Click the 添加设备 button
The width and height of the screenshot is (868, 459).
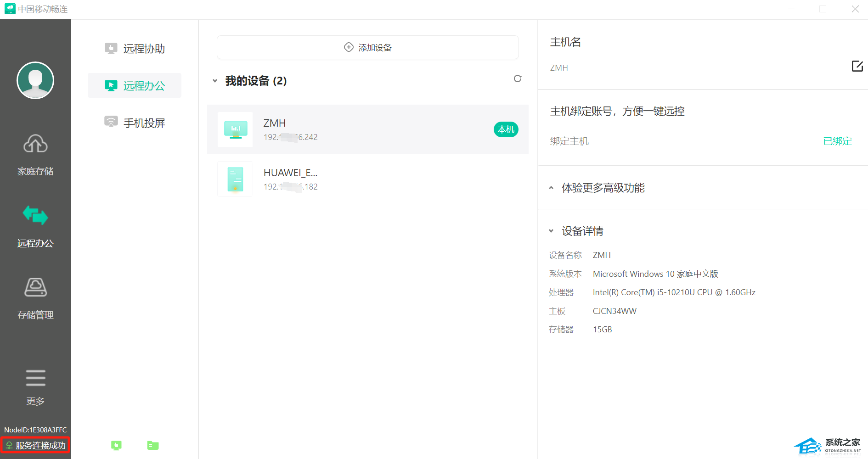(x=367, y=47)
